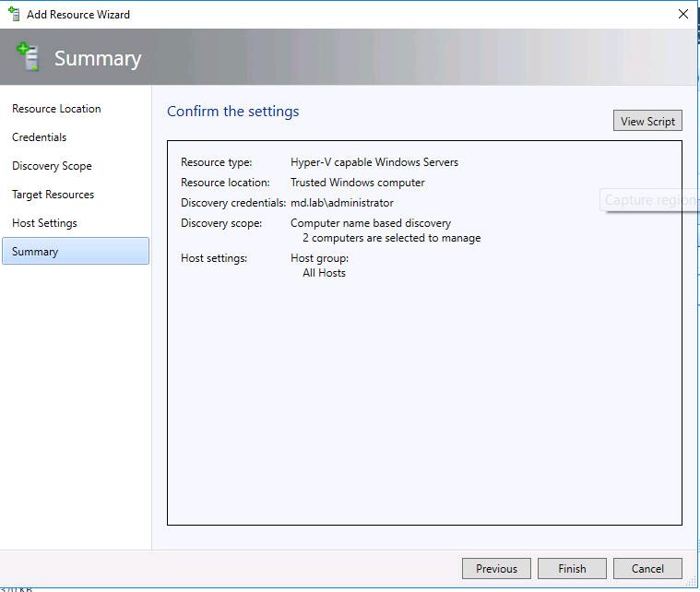This screenshot has height=592, width=700.
Task: Click the server icon beside Summary header
Action: coord(28,57)
